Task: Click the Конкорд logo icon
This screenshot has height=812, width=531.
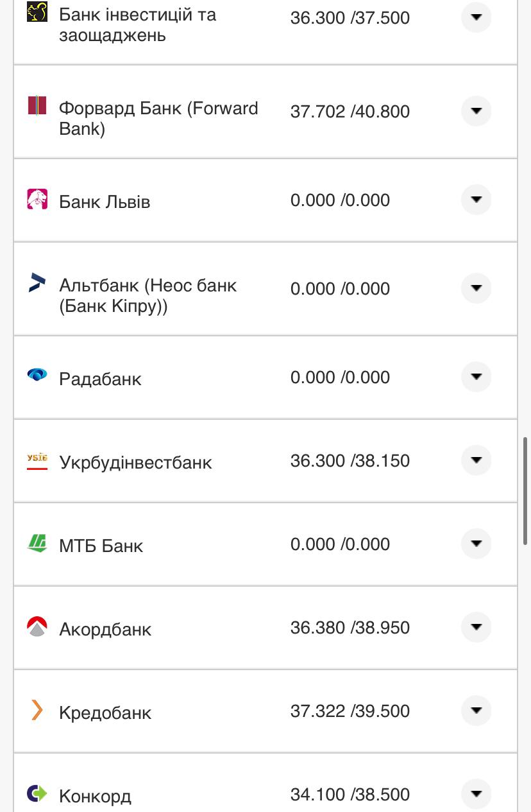Action: (37, 793)
